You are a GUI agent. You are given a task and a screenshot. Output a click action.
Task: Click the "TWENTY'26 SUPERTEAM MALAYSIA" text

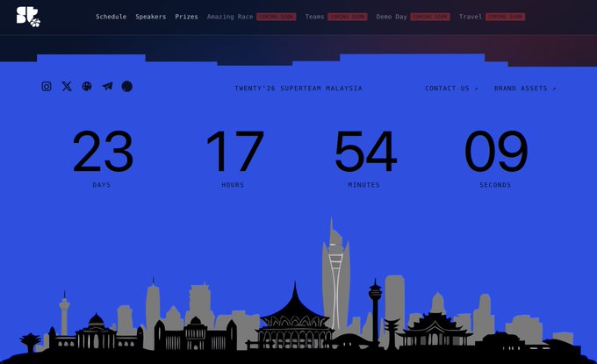(x=298, y=89)
